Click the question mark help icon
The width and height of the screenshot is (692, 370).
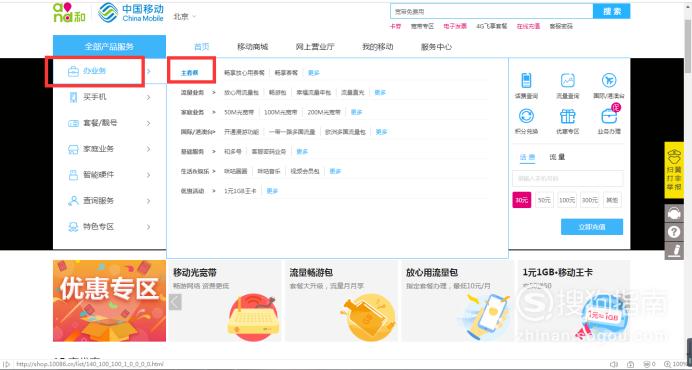pyautogui.click(x=674, y=232)
